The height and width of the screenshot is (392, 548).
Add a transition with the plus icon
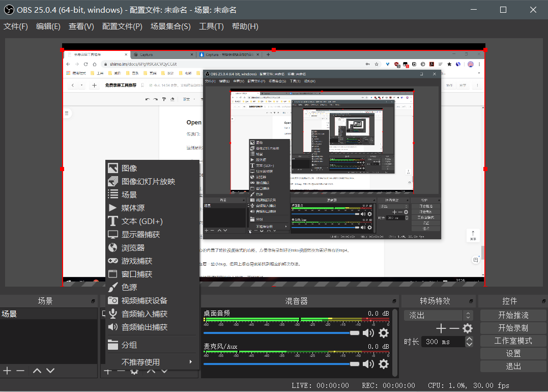pos(441,328)
